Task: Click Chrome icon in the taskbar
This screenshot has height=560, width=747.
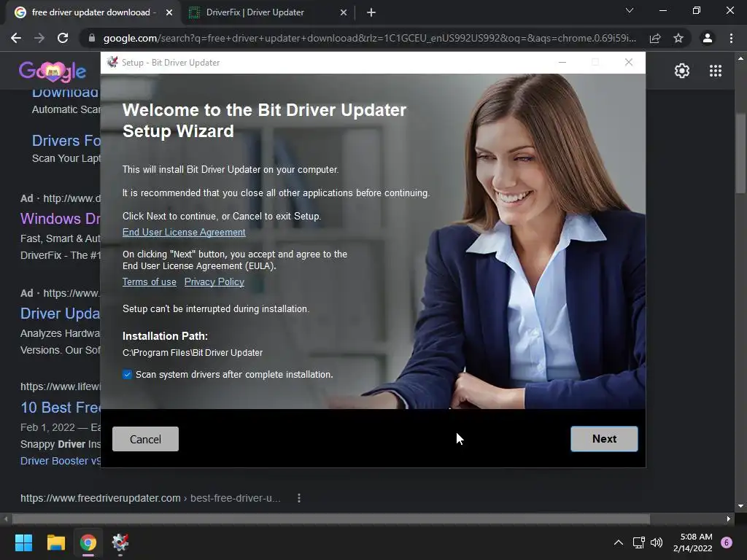Action: 88,542
